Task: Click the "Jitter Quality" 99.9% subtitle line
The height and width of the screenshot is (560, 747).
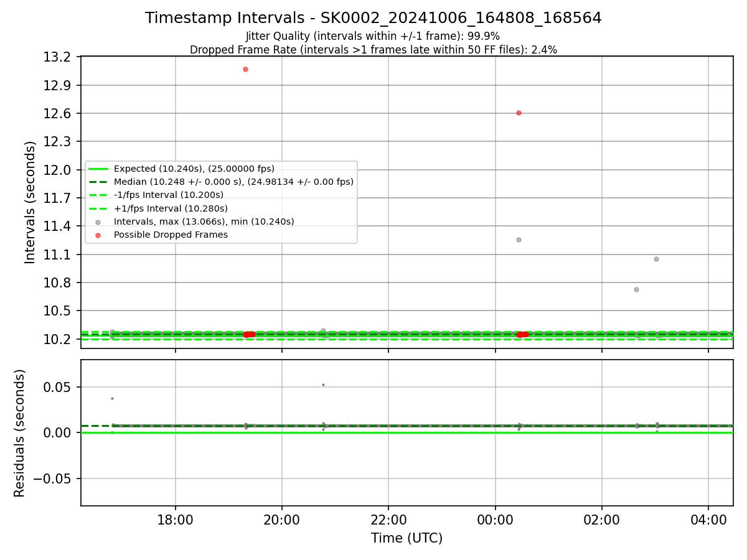Action: pos(373,36)
